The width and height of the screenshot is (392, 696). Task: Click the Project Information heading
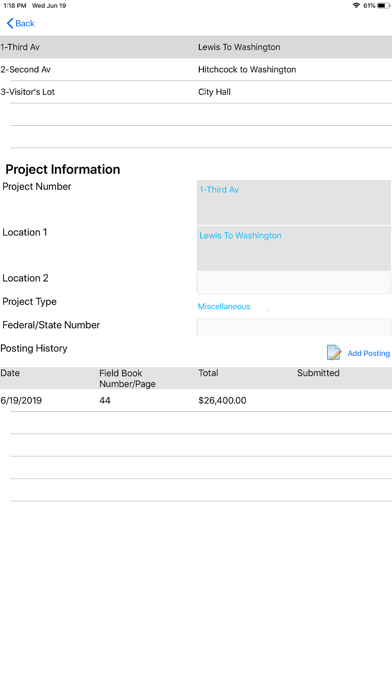(x=63, y=169)
